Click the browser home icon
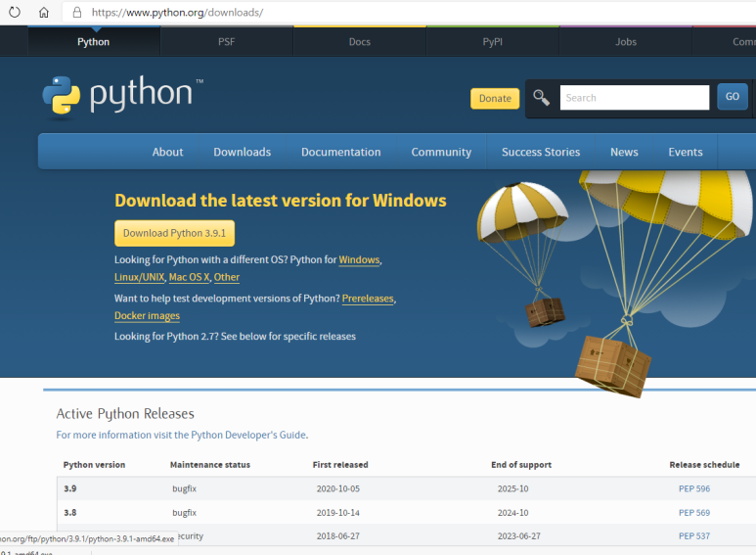 (x=44, y=12)
